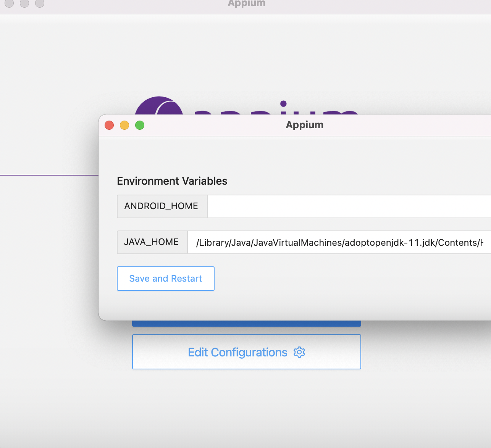
Task: Maximize the Environment Variables dialog with the green button
Action: [140, 125]
